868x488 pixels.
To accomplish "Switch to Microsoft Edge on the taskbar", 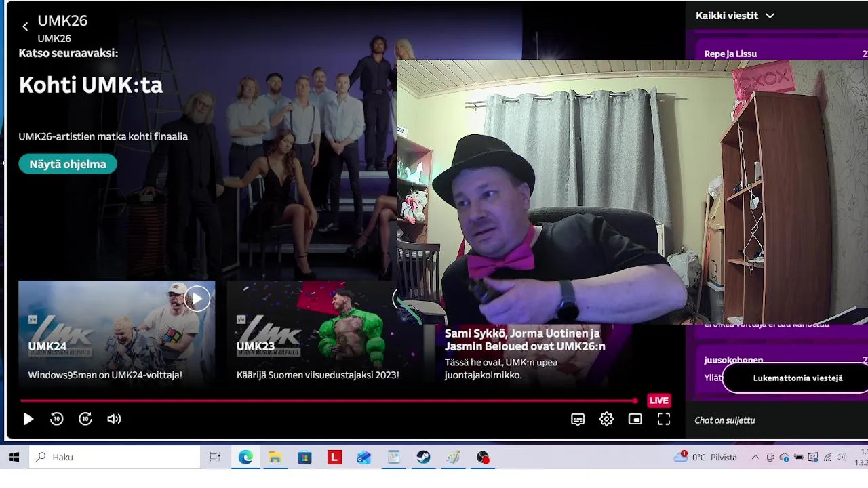I will coord(245,457).
